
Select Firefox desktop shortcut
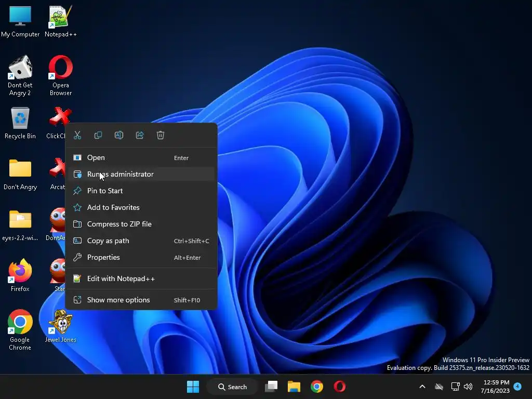(x=20, y=275)
